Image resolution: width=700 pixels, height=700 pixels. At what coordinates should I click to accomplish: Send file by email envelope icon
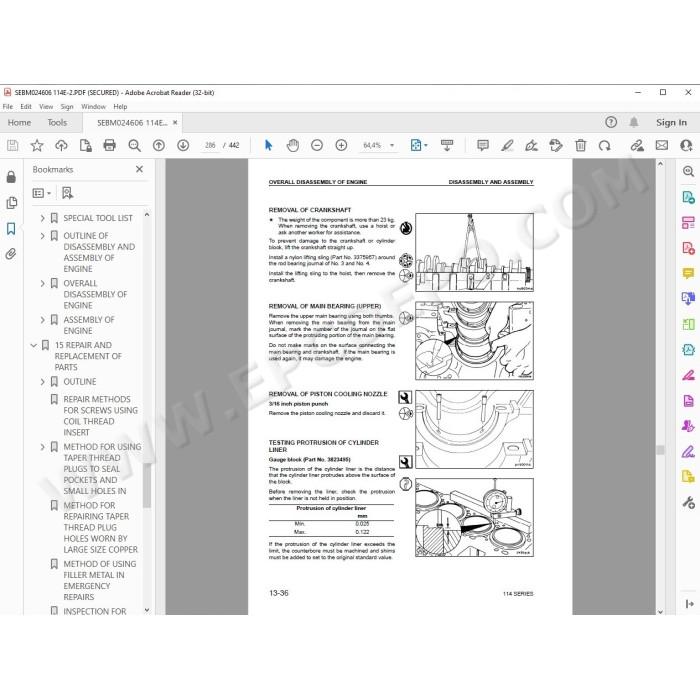click(x=662, y=145)
